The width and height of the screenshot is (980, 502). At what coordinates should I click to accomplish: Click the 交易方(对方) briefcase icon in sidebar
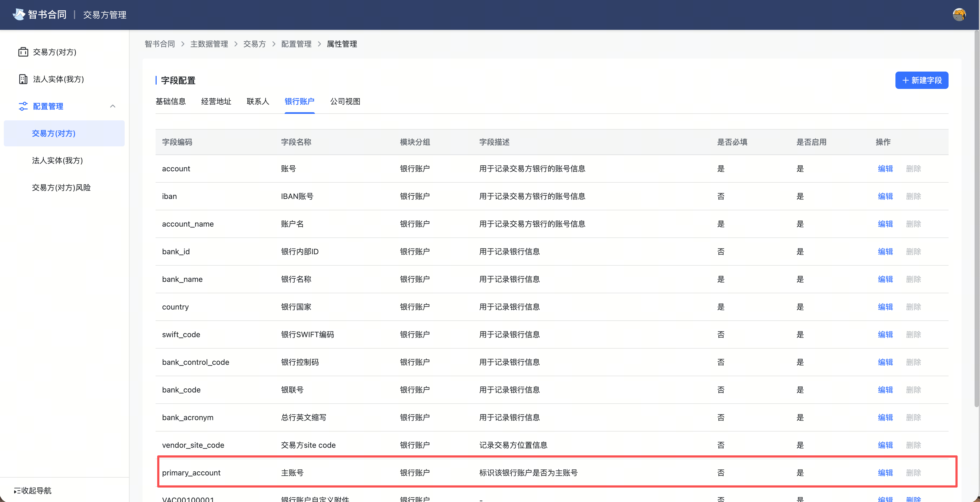pyautogui.click(x=23, y=52)
